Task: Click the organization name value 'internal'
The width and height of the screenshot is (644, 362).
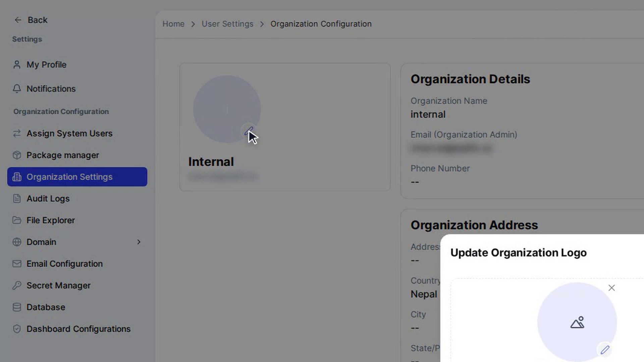Action: click(x=428, y=114)
